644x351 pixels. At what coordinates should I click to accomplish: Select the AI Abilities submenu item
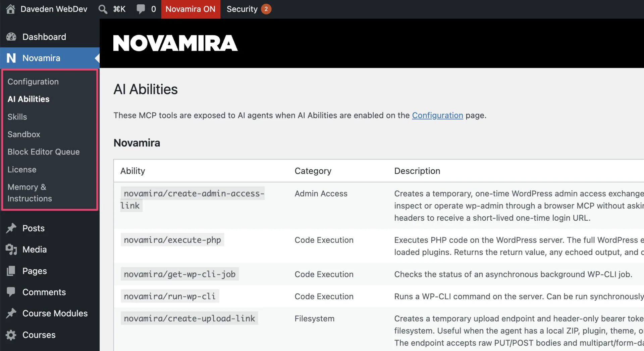(29, 99)
